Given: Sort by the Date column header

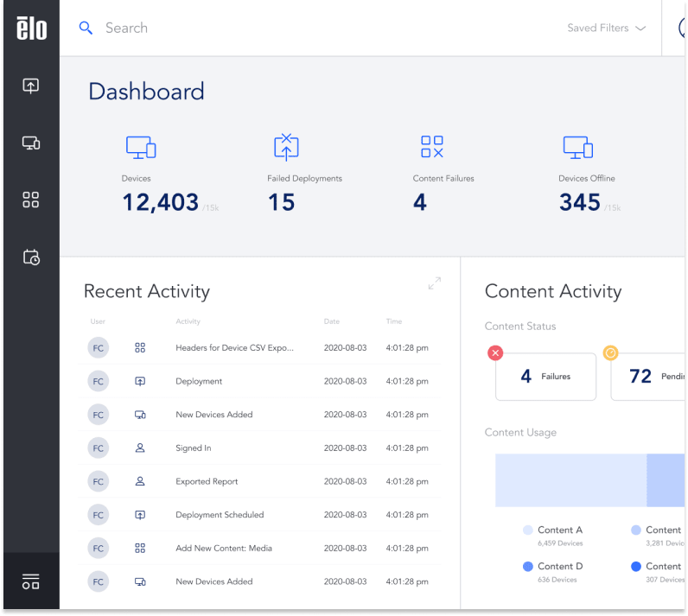Looking at the screenshot, I should tap(332, 321).
